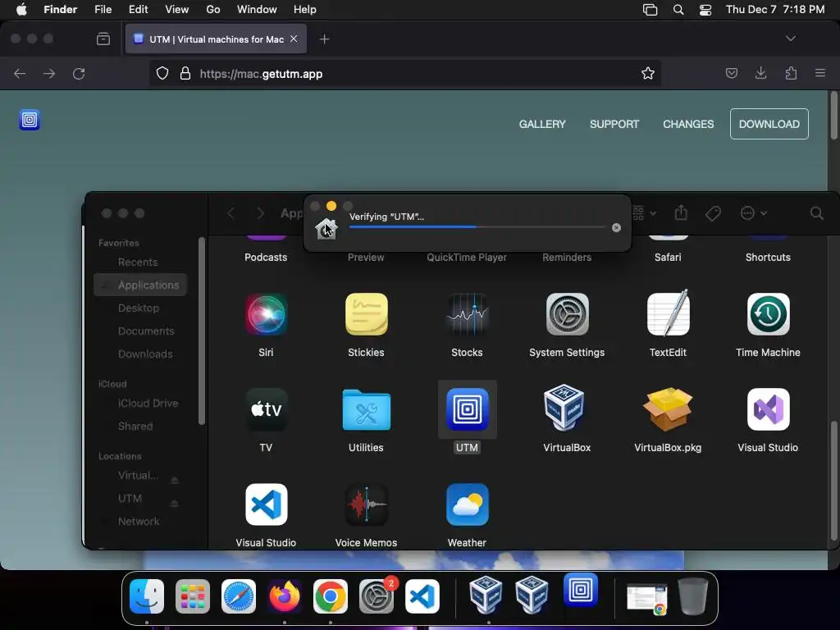Reload the page in Firefox
The image size is (840, 630).
point(79,73)
